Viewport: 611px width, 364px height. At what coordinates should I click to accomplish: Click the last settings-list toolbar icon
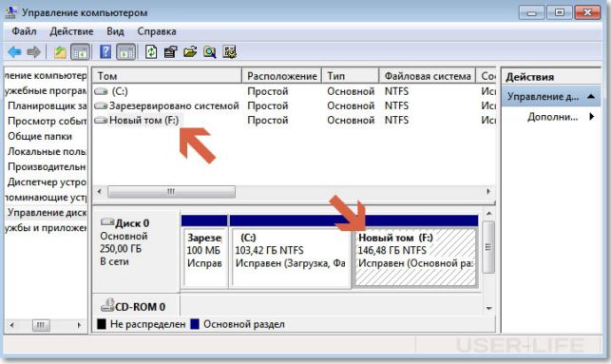coord(230,52)
